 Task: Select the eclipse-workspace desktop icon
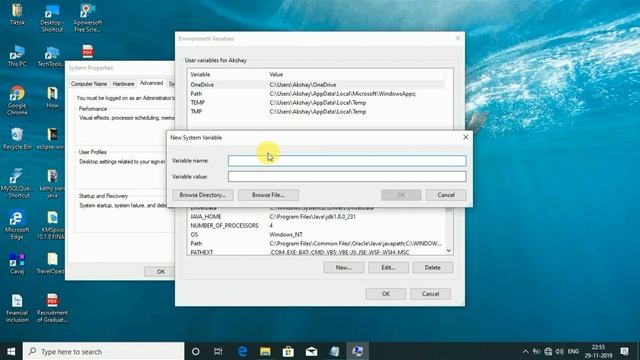(51, 139)
